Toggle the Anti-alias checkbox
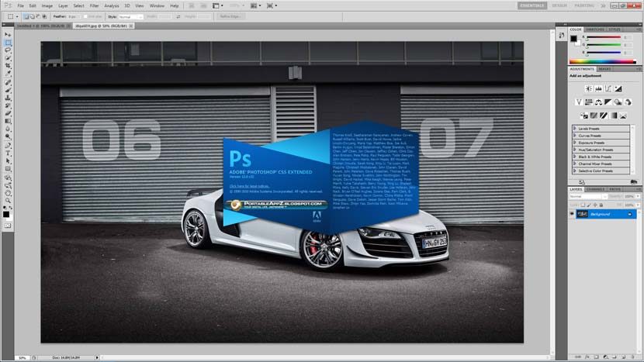The width and height of the screenshot is (644, 362). pyautogui.click(x=85, y=17)
